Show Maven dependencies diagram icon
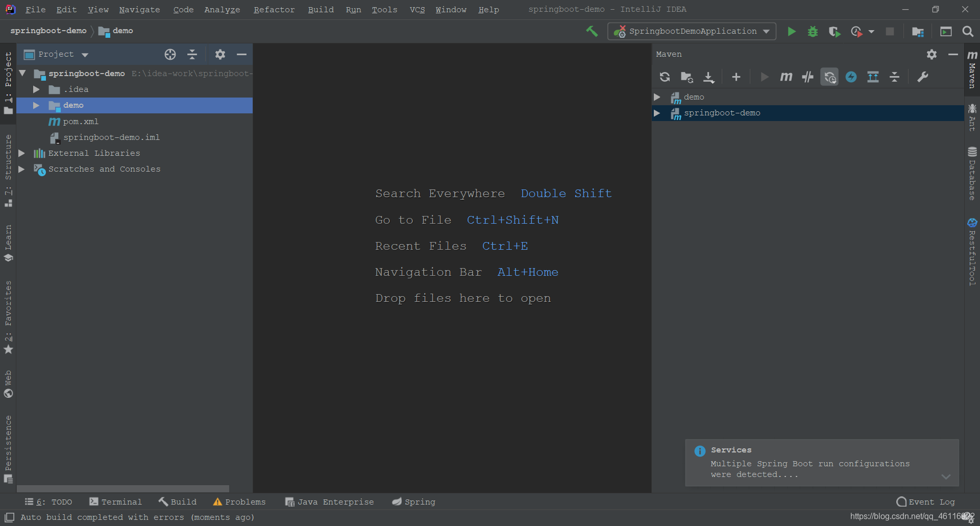 point(873,77)
